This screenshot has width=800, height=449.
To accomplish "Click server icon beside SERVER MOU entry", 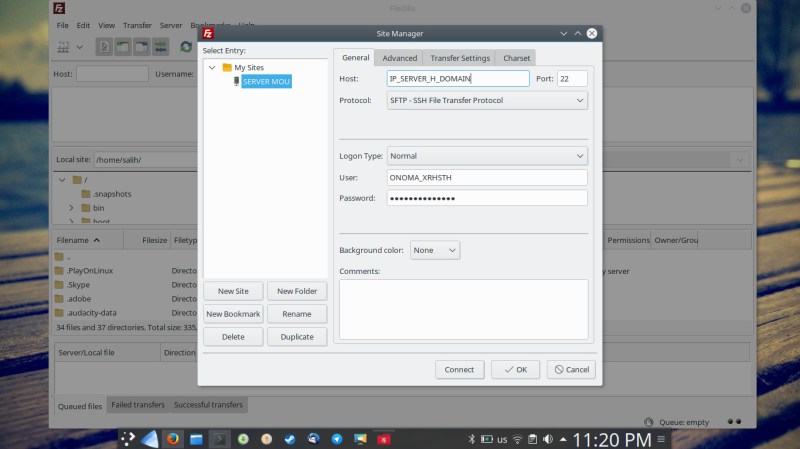I will point(236,81).
